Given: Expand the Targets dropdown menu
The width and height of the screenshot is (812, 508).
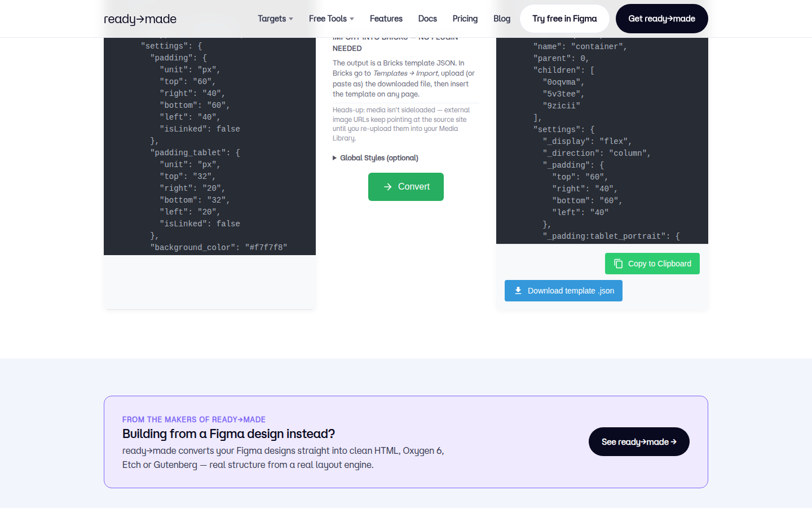Looking at the screenshot, I should pyautogui.click(x=275, y=19).
